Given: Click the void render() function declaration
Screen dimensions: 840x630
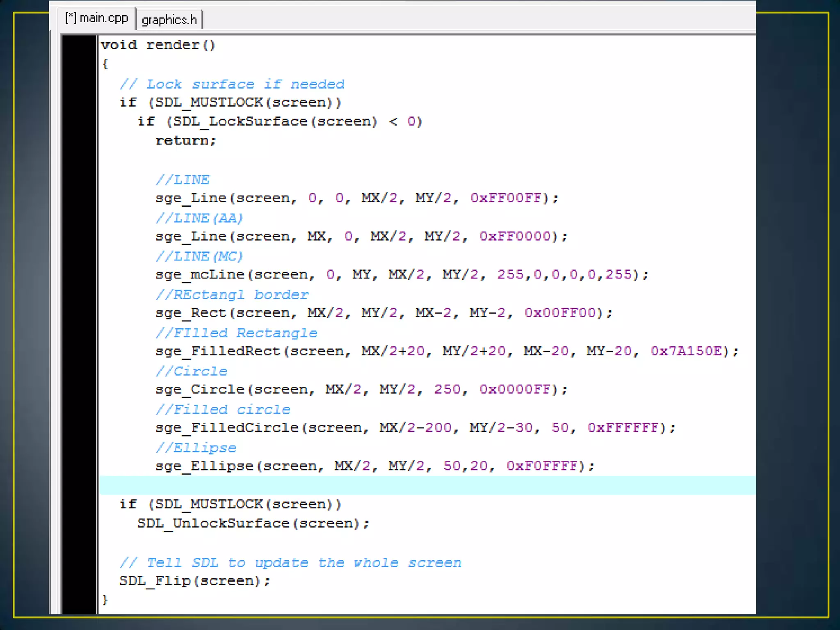Looking at the screenshot, I should (158, 45).
